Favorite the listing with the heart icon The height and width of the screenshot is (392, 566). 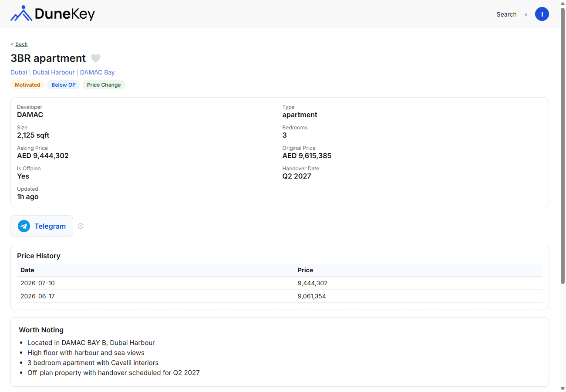[96, 58]
